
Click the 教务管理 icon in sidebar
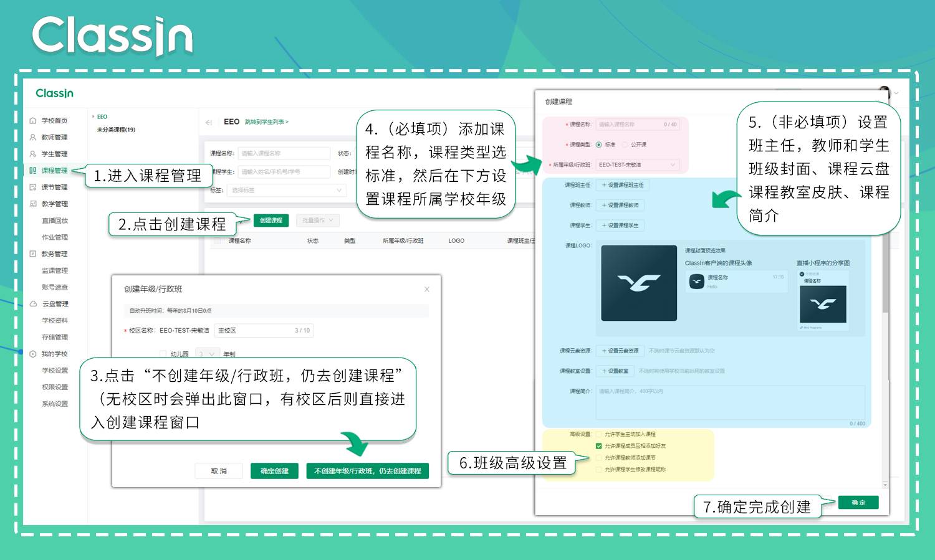pyautogui.click(x=33, y=254)
